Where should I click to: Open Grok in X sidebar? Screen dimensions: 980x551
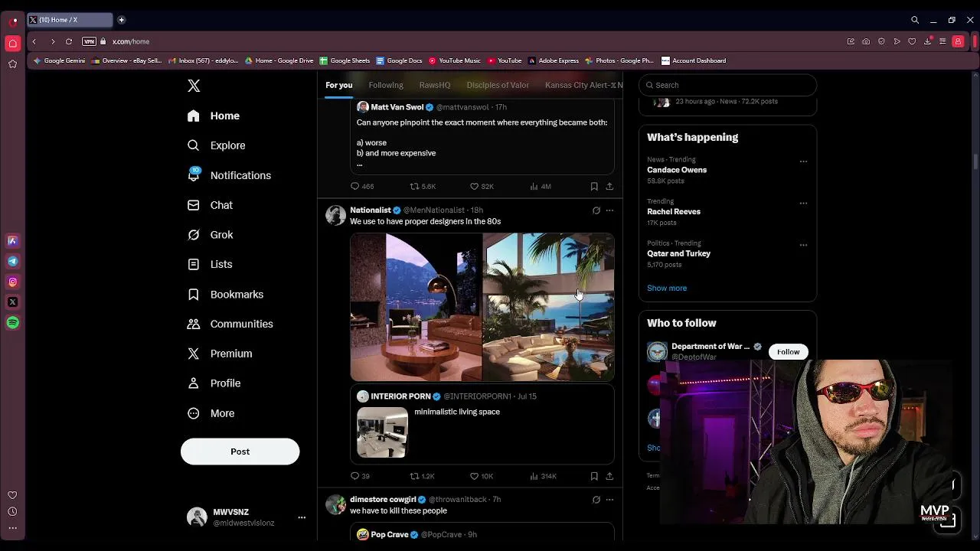(211, 235)
